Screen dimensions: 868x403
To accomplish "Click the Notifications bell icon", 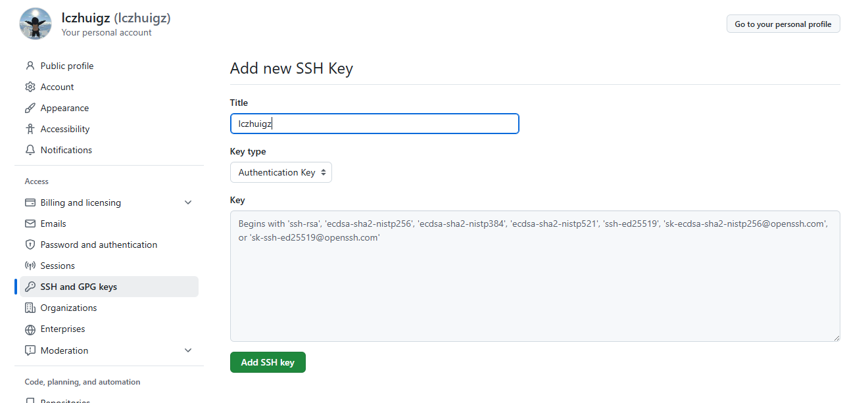I will (30, 150).
